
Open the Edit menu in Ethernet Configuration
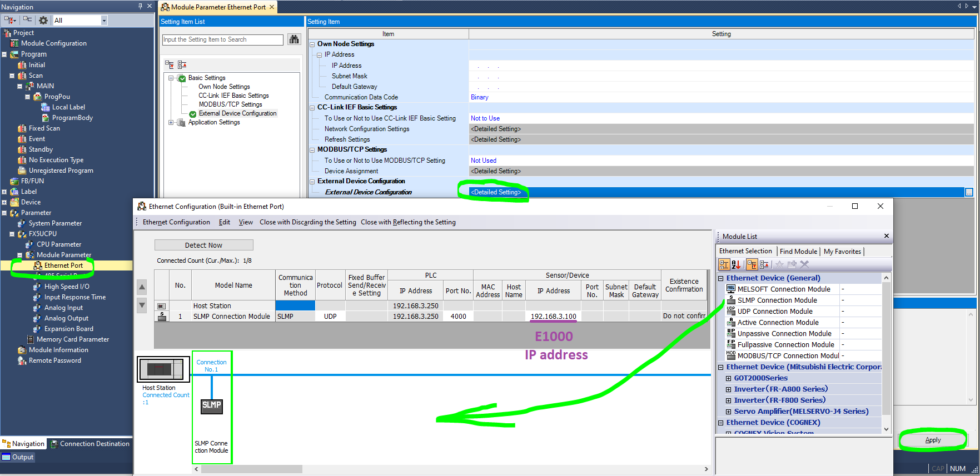(x=224, y=222)
